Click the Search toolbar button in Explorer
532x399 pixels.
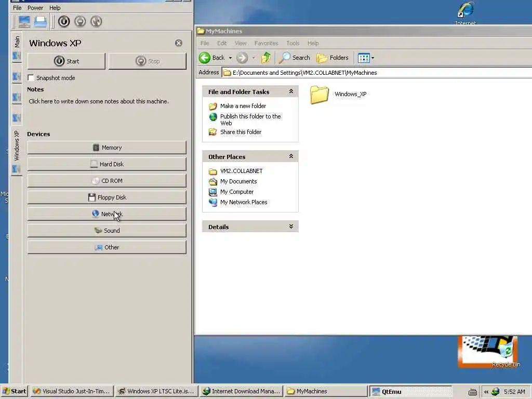click(295, 58)
